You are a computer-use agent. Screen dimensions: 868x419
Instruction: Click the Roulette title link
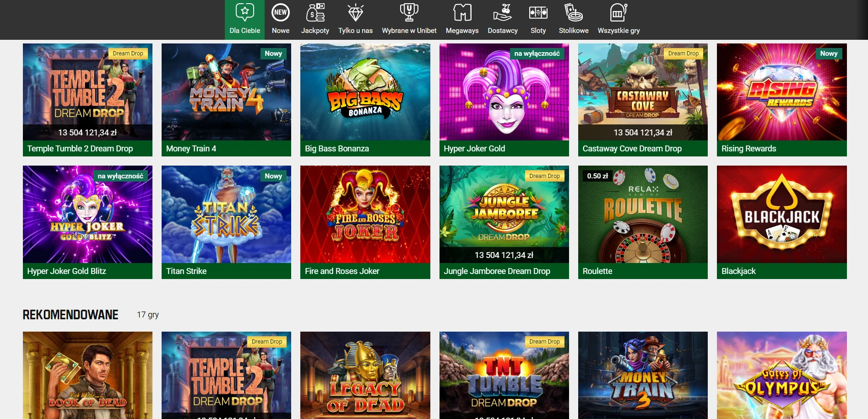pyautogui.click(x=597, y=271)
